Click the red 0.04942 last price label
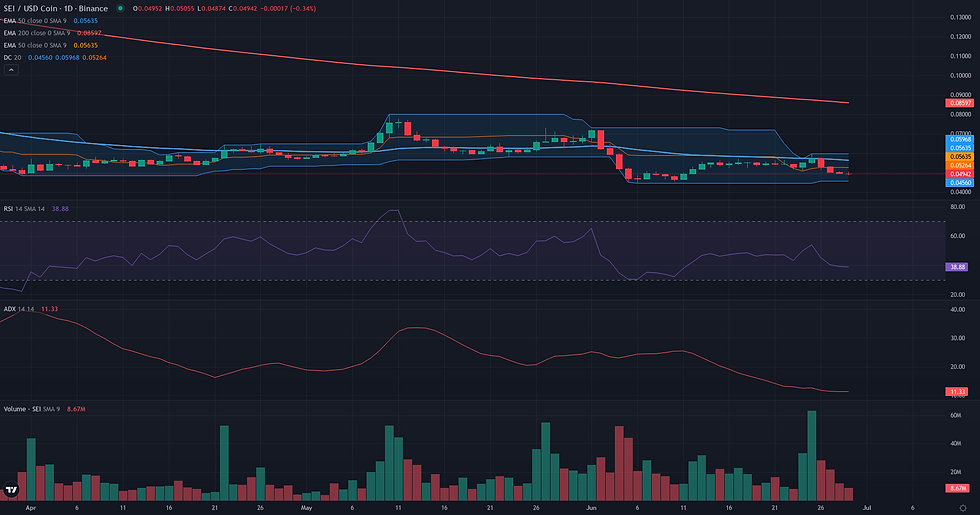 click(959, 174)
